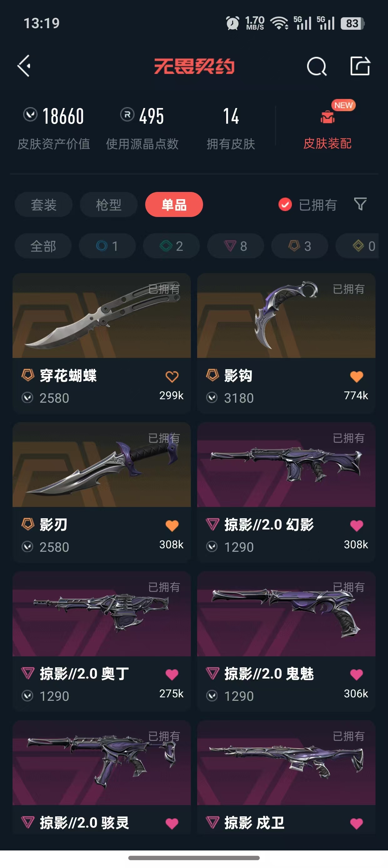Select the 单品 tab
388x868 pixels.
(174, 204)
